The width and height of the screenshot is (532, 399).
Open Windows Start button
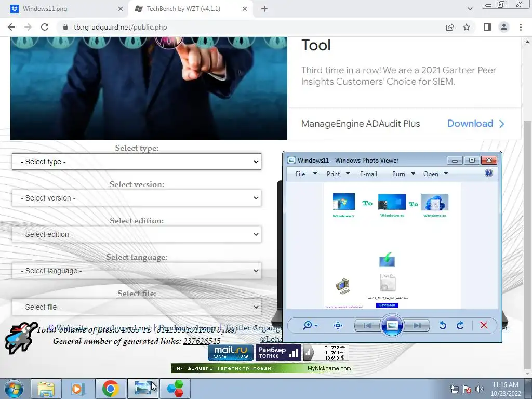[14, 389]
